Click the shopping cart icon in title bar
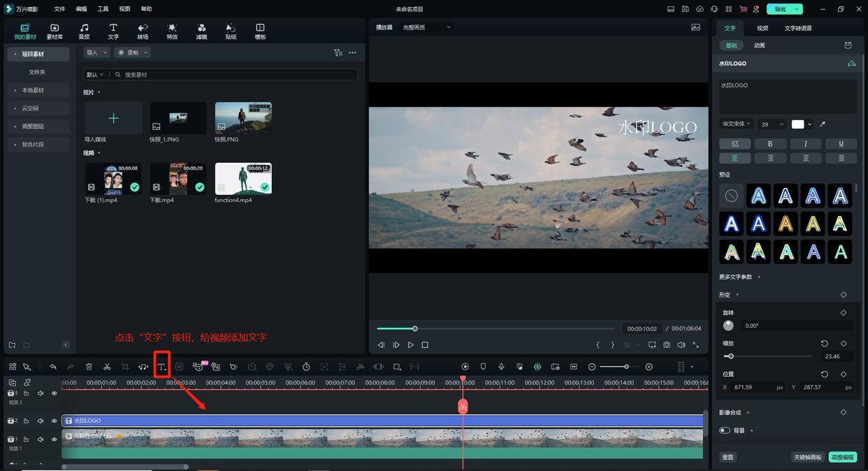Screen dimensions: 868x471 pyautogui.click(x=743, y=9)
